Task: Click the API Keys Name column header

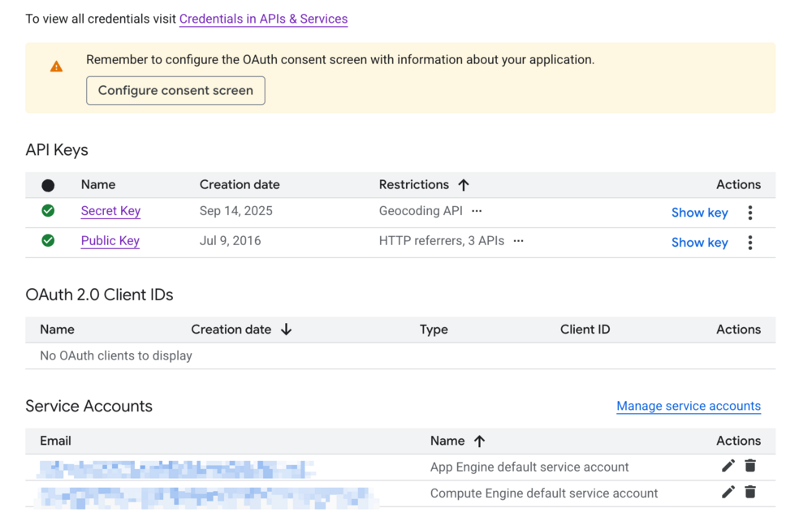Action: pos(98,185)
